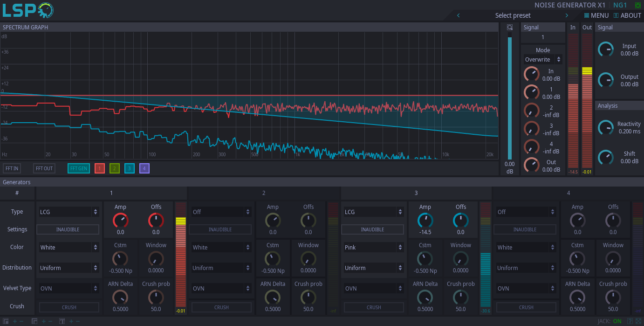Click the text window icon at the bottom toolbar
The height and width of the screenshot is (326, 644).
point(62,321)
